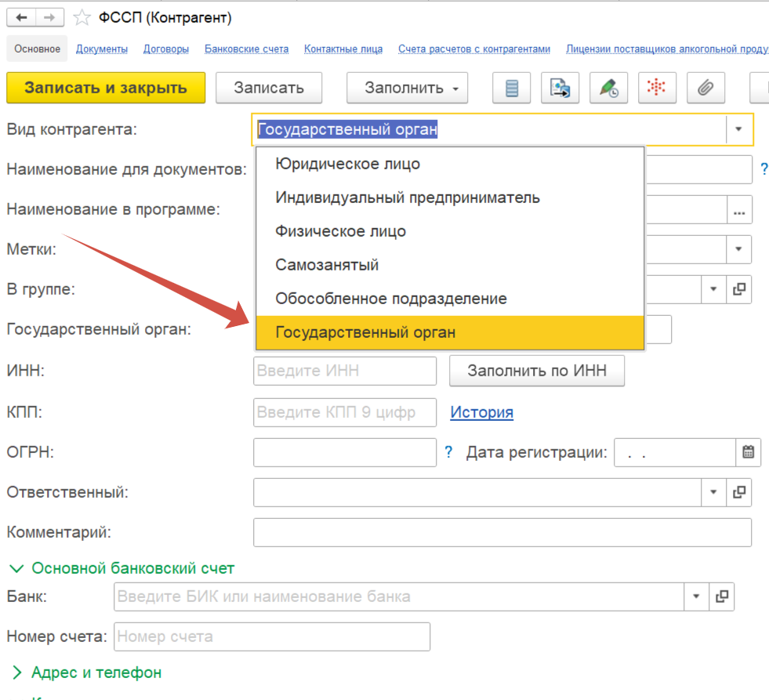The width and height of the screenshot is (769, 700).
Task: Click the 1СПАРК risks red network icon
Action: [657, 88]
